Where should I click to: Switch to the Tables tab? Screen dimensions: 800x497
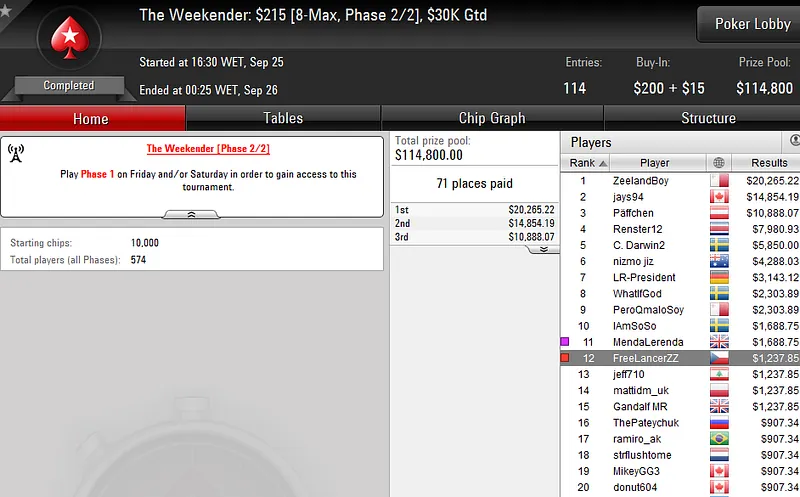click(x=283, y=118)
